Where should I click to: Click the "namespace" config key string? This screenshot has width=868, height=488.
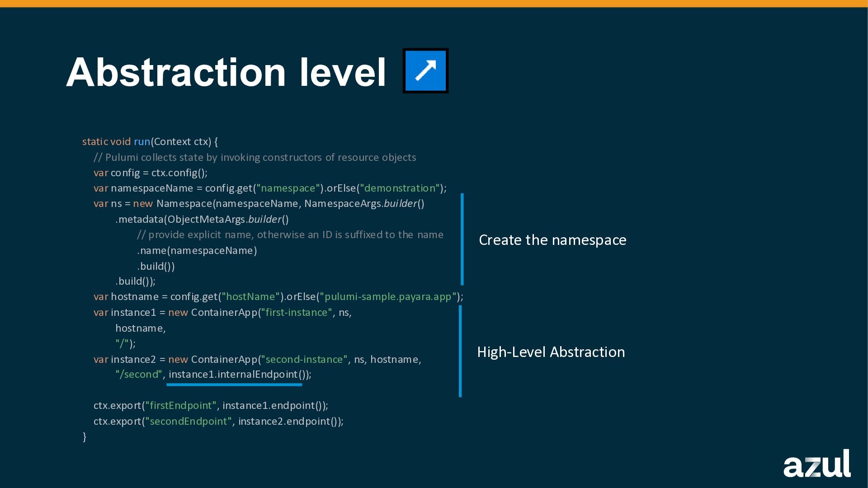[x=288, y=188]
